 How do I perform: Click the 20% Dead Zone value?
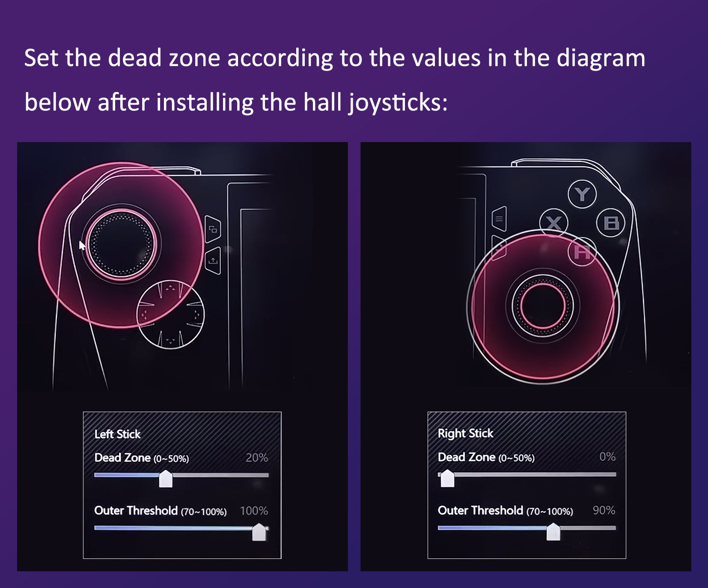(257, 457)
